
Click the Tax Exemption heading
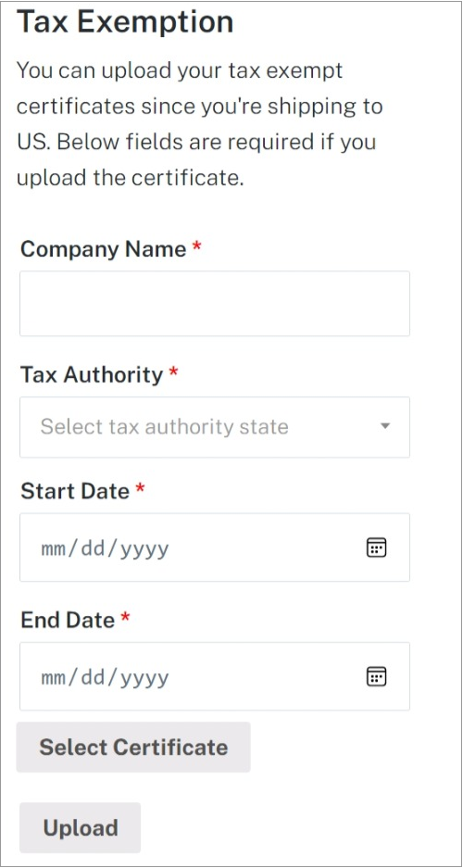click(125, 23)
